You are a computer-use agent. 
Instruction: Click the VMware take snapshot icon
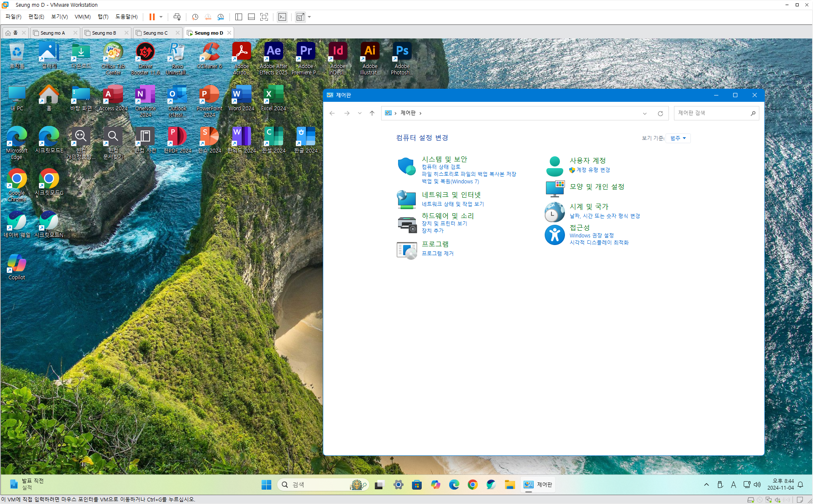pos(195,17)
